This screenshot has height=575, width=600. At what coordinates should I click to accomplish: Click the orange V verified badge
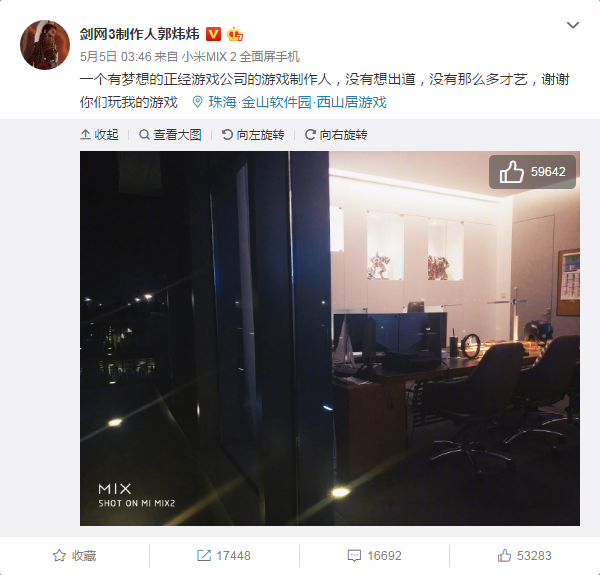(x=214, y=34)
